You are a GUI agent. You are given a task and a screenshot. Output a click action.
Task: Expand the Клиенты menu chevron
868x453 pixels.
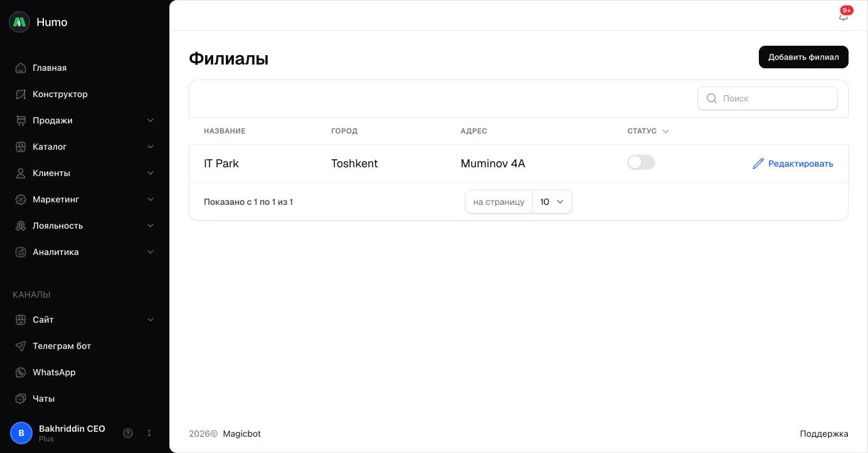point(151,173)
